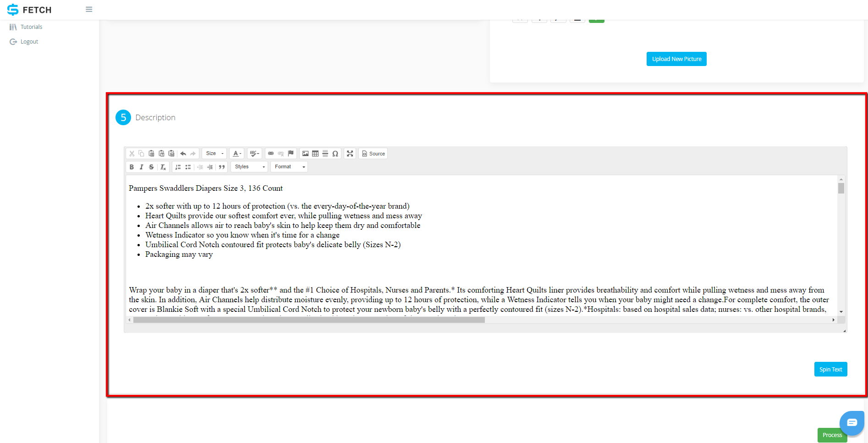Decrease indent of the text
The width and height of the screenshot is (868, 443).
(x=200, y=167)
